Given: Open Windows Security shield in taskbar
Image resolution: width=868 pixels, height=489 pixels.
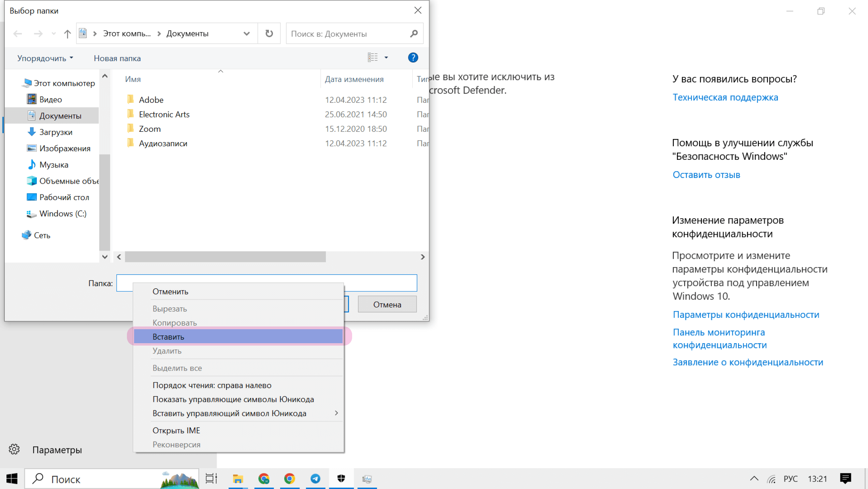Looking at the screenshot, I should coord(341,479).
